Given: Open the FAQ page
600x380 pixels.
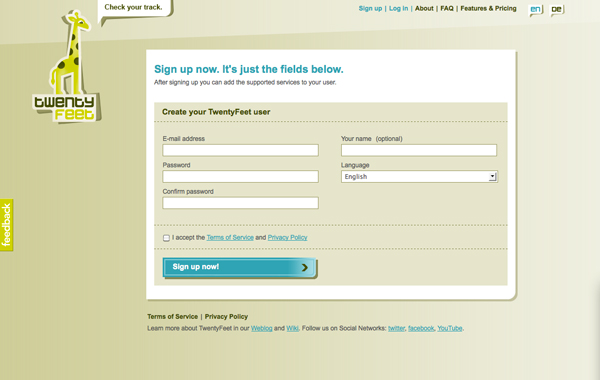Looking at the screenshot, I should 447,8.
